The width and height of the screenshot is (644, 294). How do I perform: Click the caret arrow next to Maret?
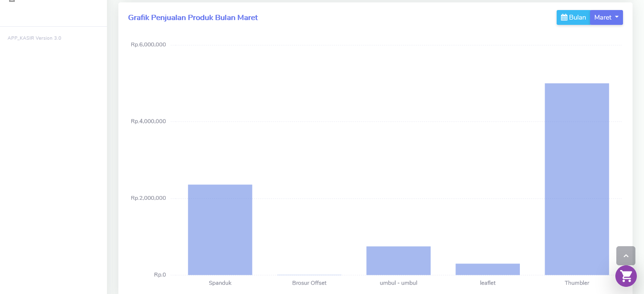click(x=617, y=17)
